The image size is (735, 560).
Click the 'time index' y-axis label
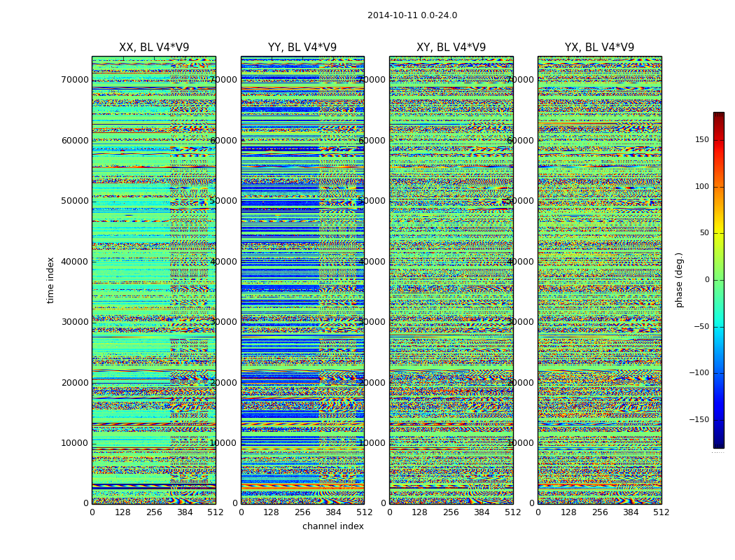[50, 280]
